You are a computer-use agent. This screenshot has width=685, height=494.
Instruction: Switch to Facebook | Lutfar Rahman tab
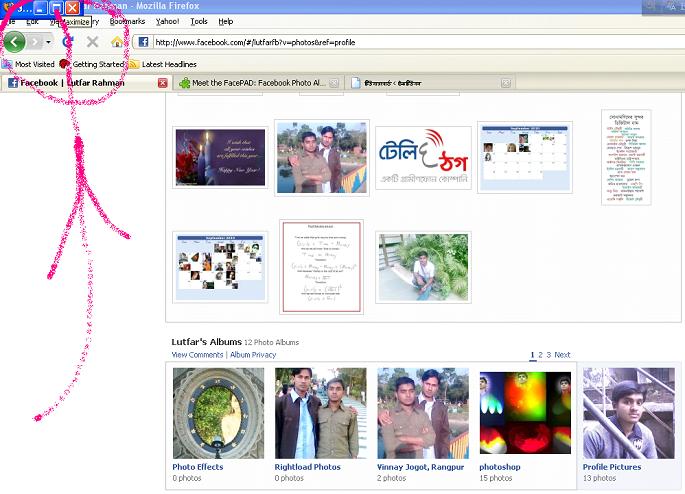[85, 83]
